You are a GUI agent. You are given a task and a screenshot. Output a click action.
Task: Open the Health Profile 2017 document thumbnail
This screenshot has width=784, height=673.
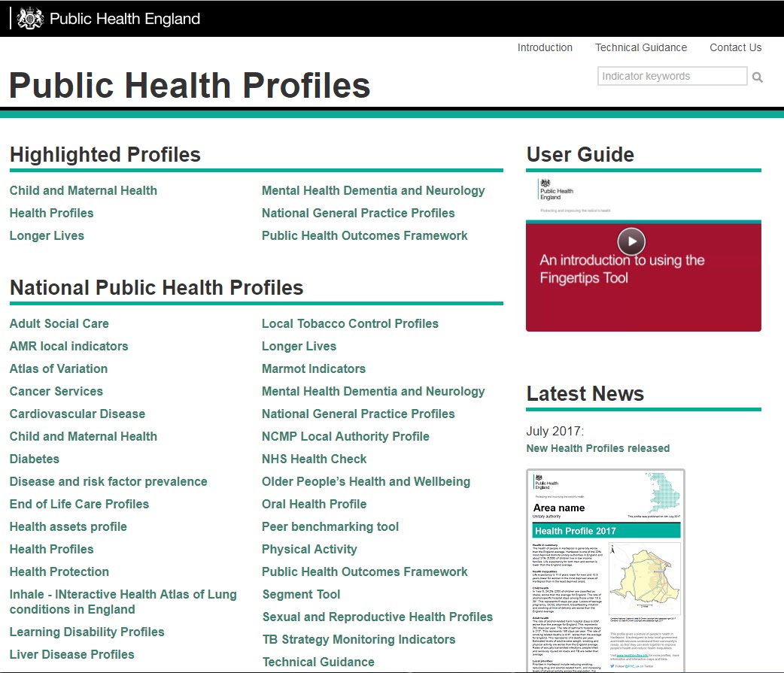click(x=606, y=571)
